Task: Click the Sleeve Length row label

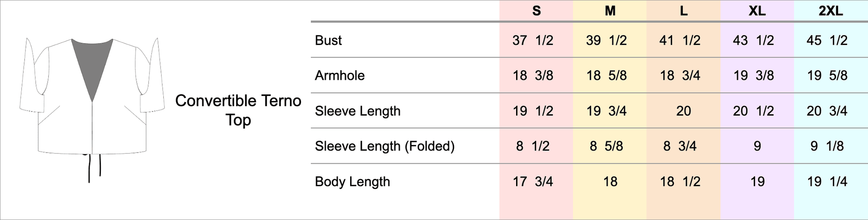Action: pos(357,111)
